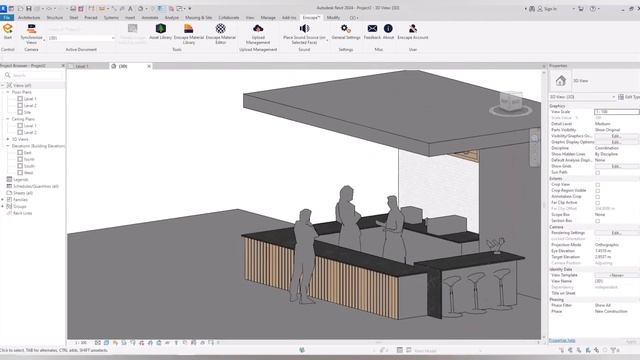Viewport: 640px width, 360px height.
Task: Collapse Elevations (Building Elevation) node
Action: (x=7, y=146)
